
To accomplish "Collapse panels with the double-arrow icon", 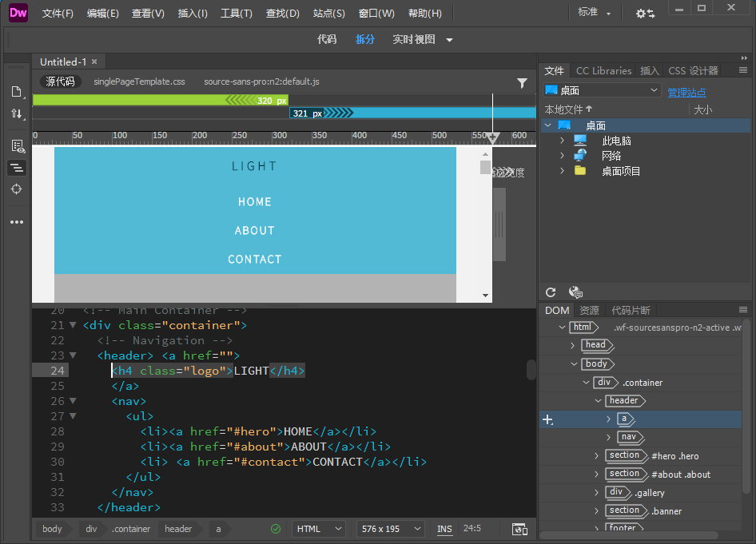I will [744, 58].
